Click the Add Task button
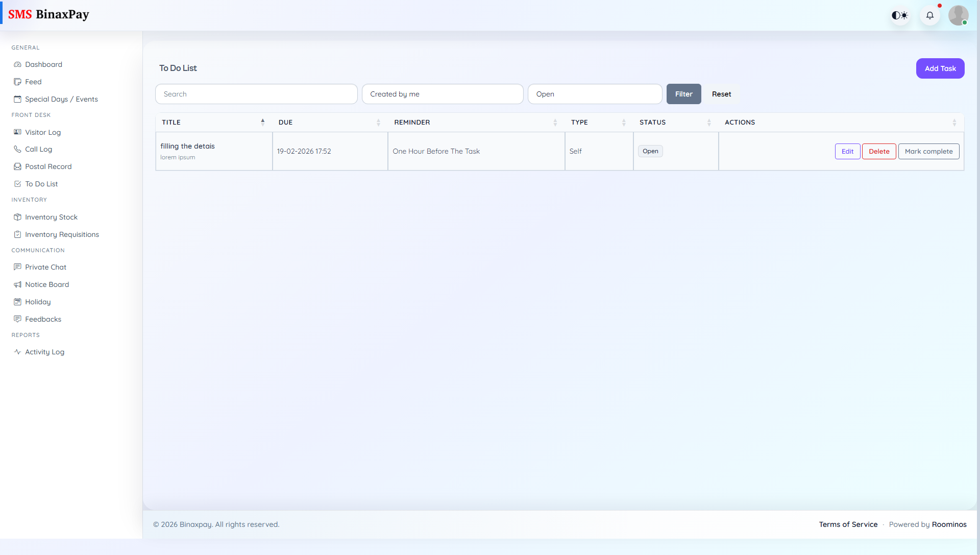980x555 pixels. point(940,68)
